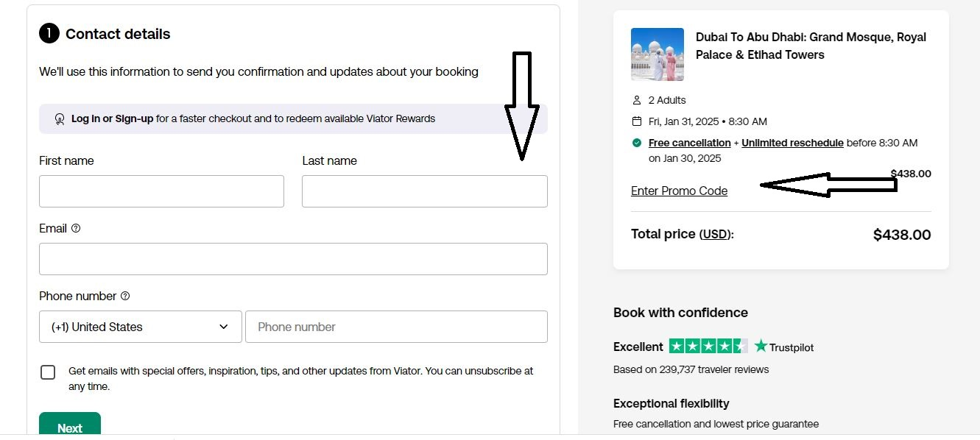Open the Unlimited reschedule link
Image resolution: width=980 pixels, height=440 pixels.
click(792, 143)
